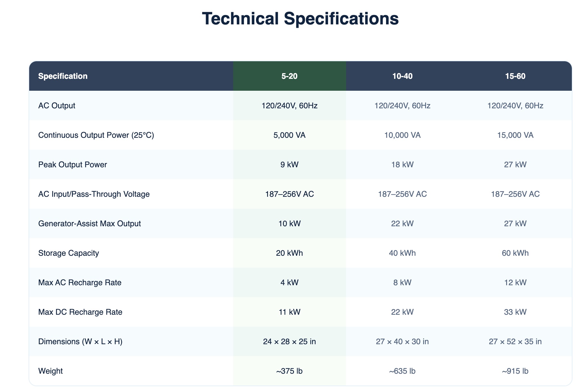This screenshot has width=588, height=389.
Task: Click the 5,000 VA continuous power value
Action: 289,135
